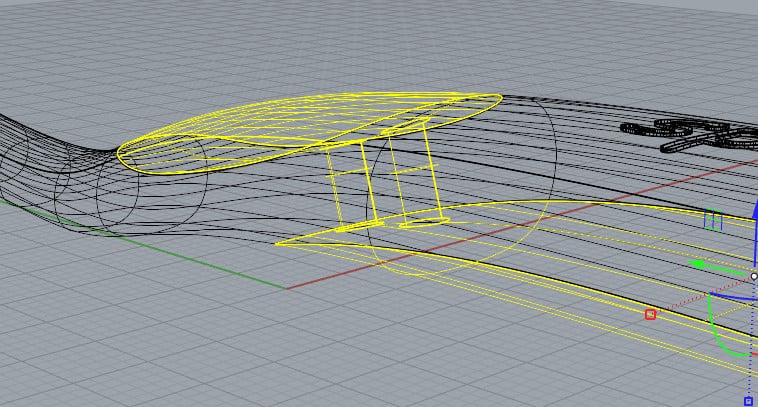Viewport: 758px width, 407px height.
Task: Click the blue square scale handle
Action: click(748, 401)
